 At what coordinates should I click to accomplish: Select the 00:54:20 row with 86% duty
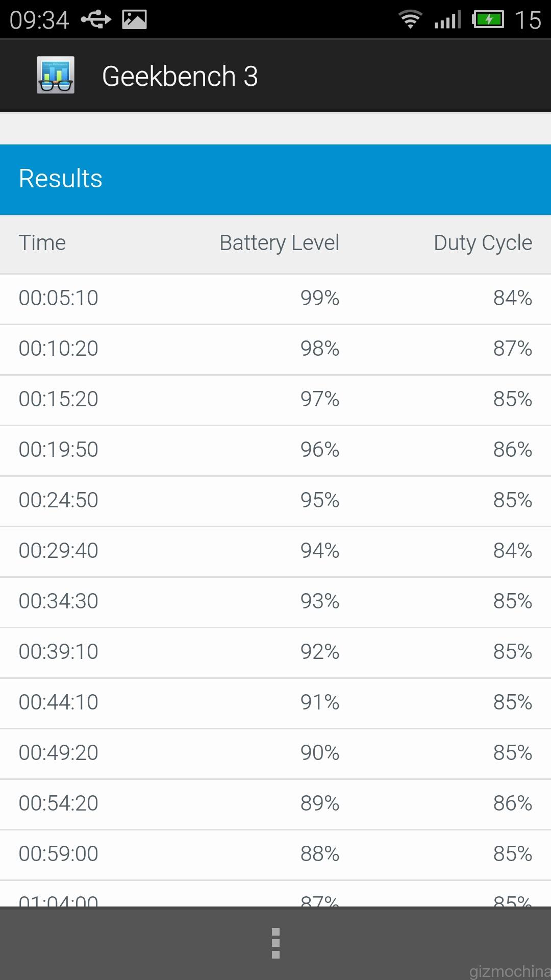pyautogui.click(x=275, y=804)
